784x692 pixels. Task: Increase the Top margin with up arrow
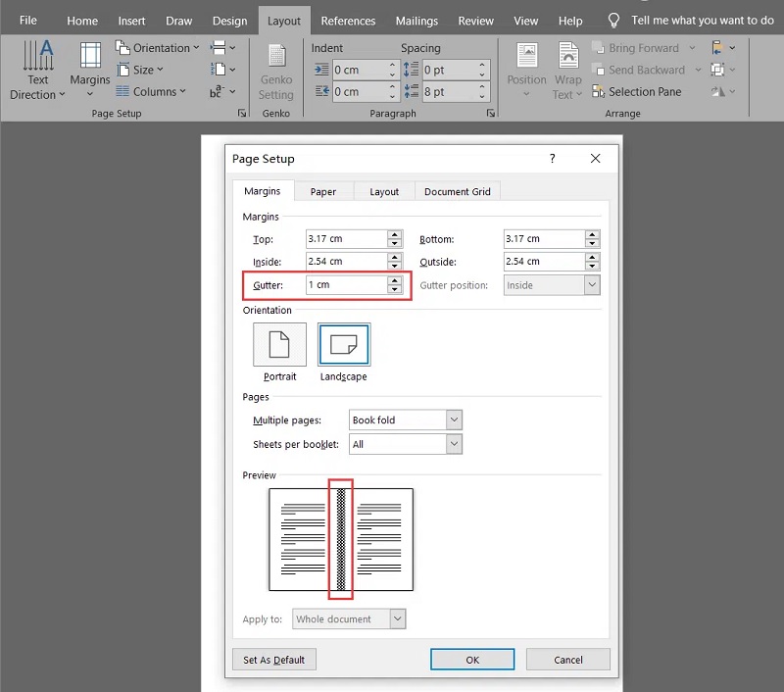click(395, 234)
